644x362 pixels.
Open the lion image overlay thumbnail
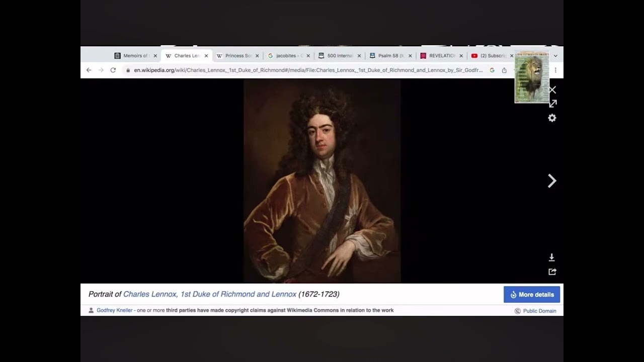[532, 77]
